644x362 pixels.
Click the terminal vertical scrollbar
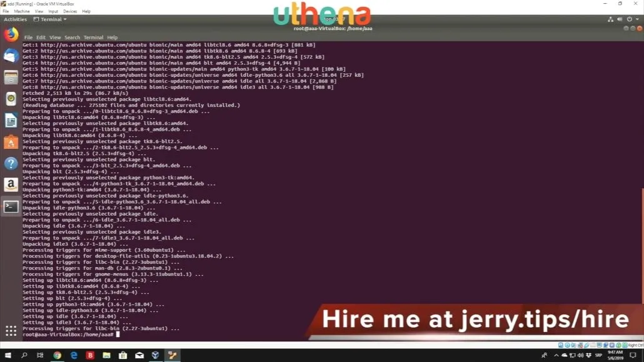(642, 246)
